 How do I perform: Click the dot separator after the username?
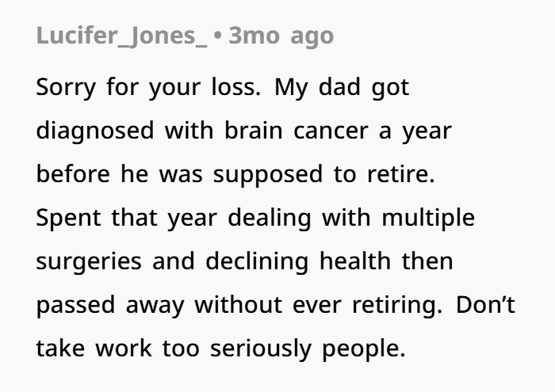tap(218, 36)
